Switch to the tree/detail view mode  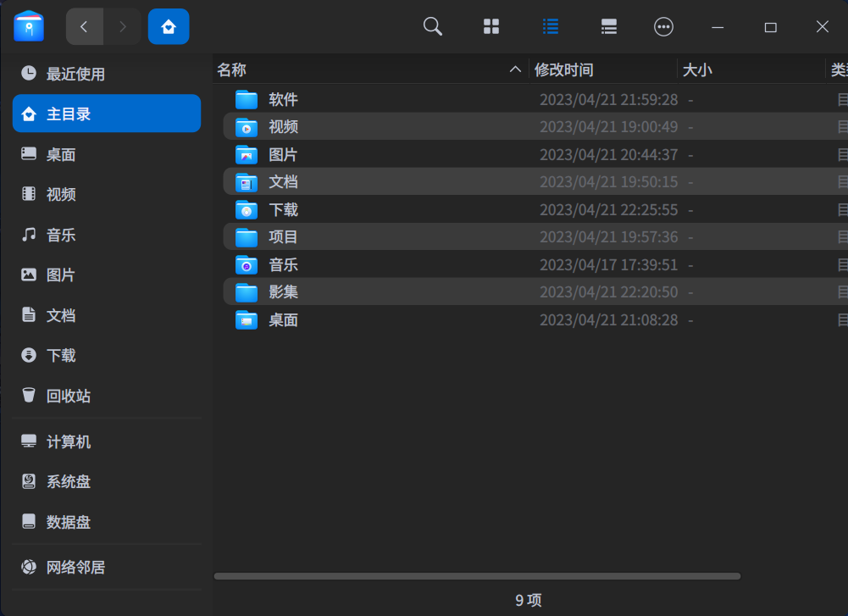coord(608,26)
